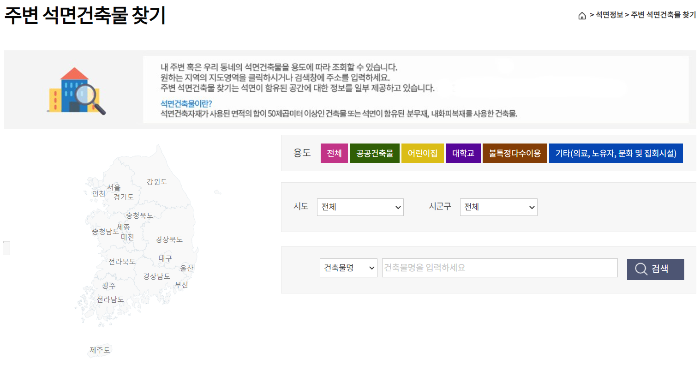The image size is (700, 365).
Task: Click the building with magnifier icon
Action: [x=77, y=91]
